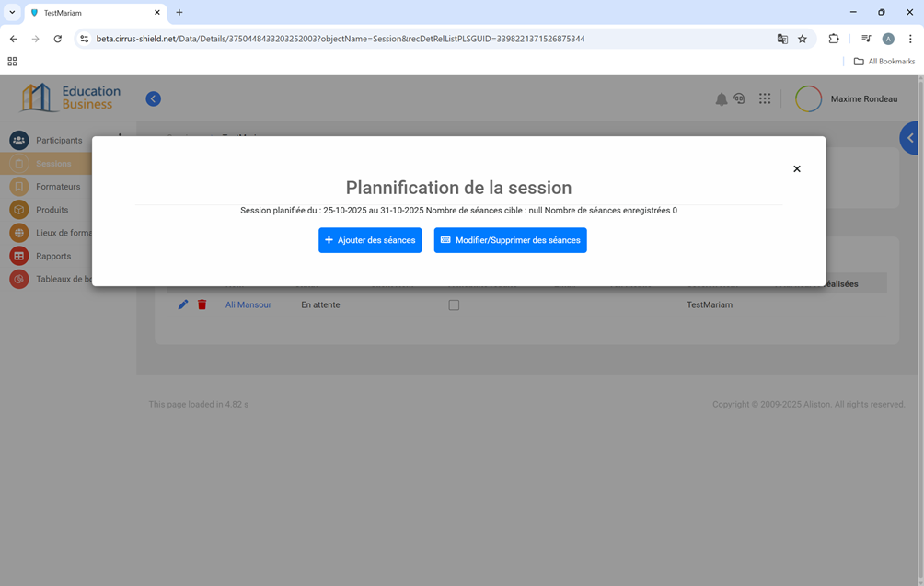Click Modifier/Supprimer des séances button
The image size is (924, 586).
point(510,240)
